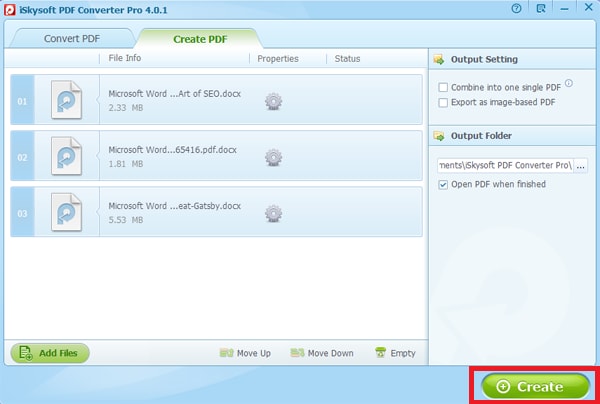This screenshot has height=404, width=600.
Task: Enable Combine into one single PDF
Action: (x=443, y=88)
